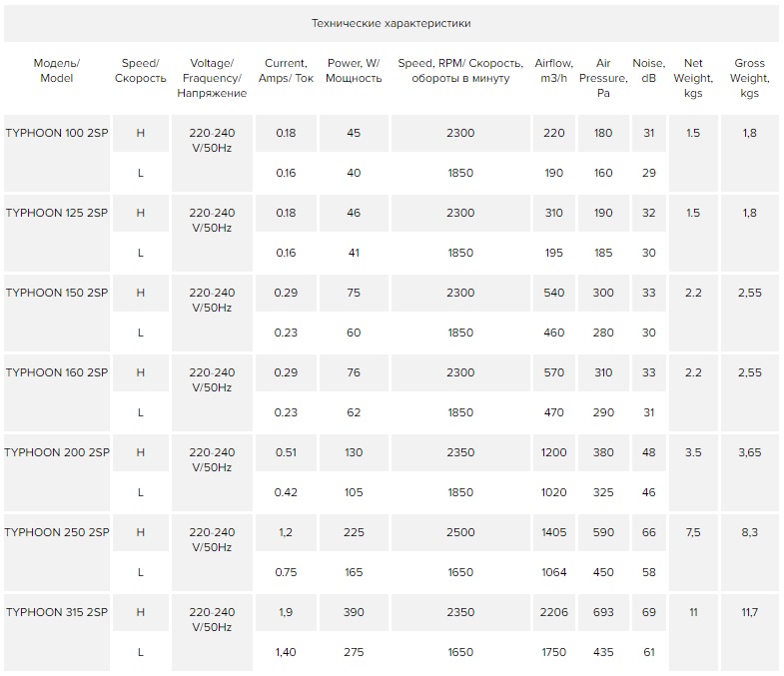This screenshot has height=676, width=784.
Task: Click the 'Технические характеристики' table title
Action: pos(392,21)
